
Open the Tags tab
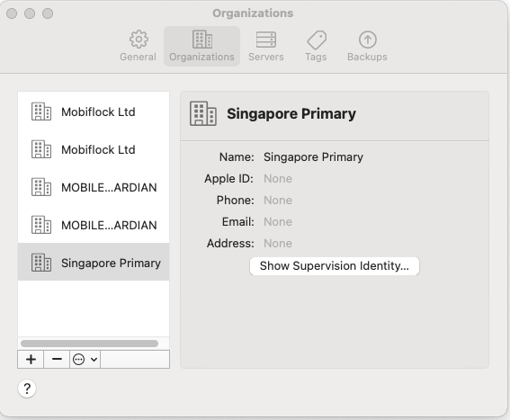316,46
